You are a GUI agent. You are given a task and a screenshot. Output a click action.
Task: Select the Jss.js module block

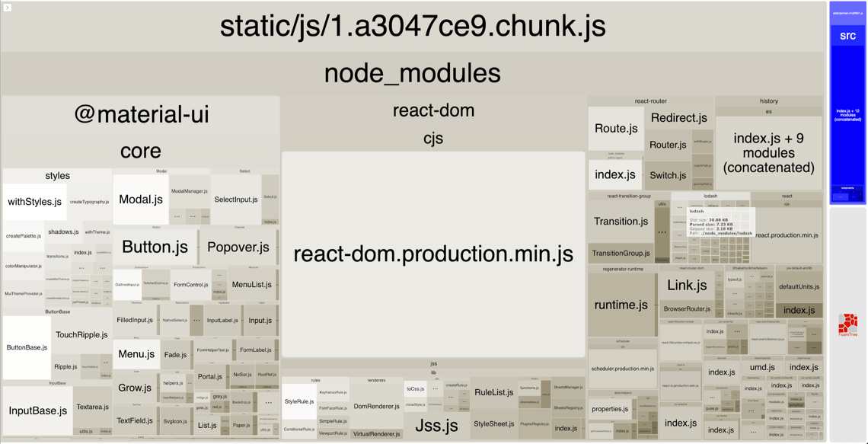436,425
